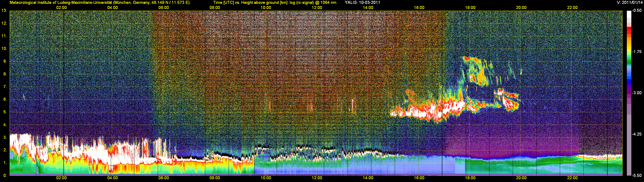Pick the 12. km height axis label
644x182 pixels.
(4, 23)
